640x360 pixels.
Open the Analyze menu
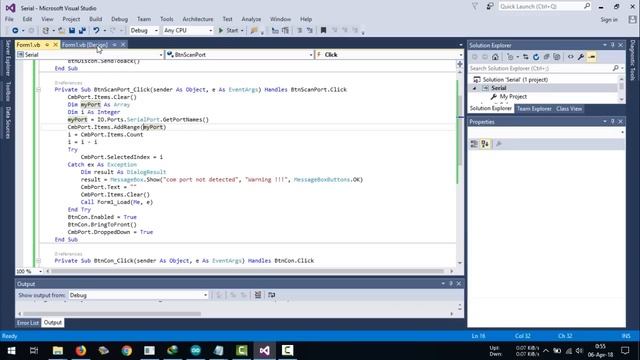coord(251,19)
